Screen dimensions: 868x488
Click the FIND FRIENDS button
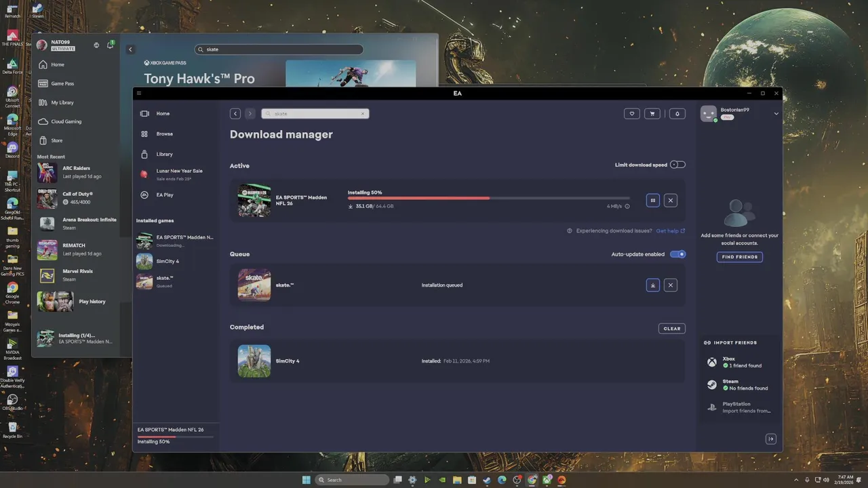[739, 257]
